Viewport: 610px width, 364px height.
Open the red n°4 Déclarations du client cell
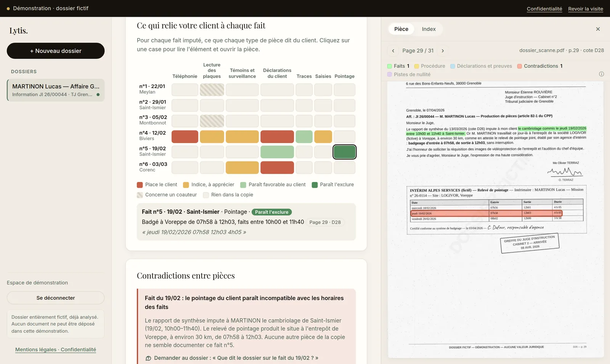tap(277, 137)
